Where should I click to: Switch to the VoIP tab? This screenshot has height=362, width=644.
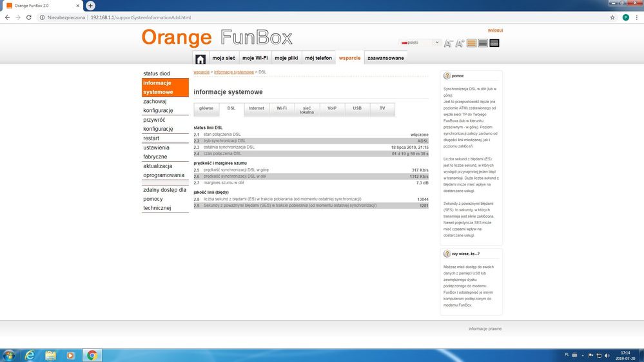tap(332, 109)
